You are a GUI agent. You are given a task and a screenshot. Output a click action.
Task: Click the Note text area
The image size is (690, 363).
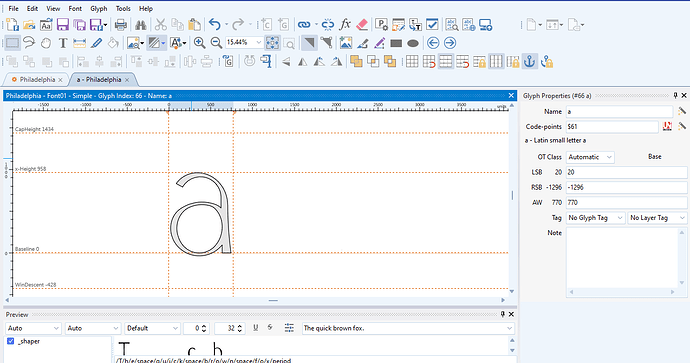(x=622, y=258)
